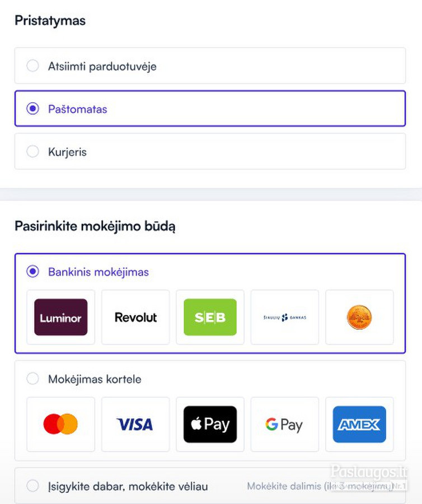Image resolution: width=422 pixels, height=504 pixels.
Task: Select Šiaulių bankas payment option
Action: point(285,318)
